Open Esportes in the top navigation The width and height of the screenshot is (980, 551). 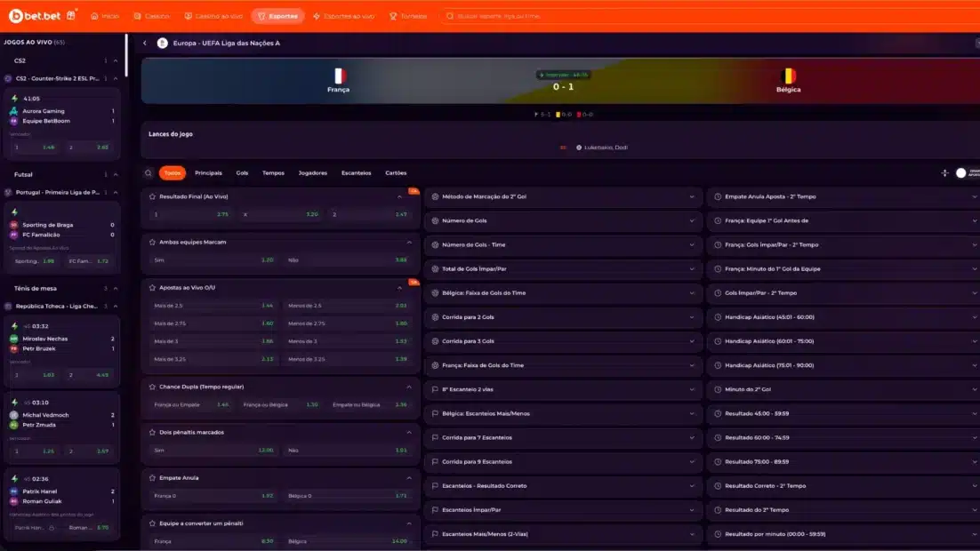(x=278, y=16)
